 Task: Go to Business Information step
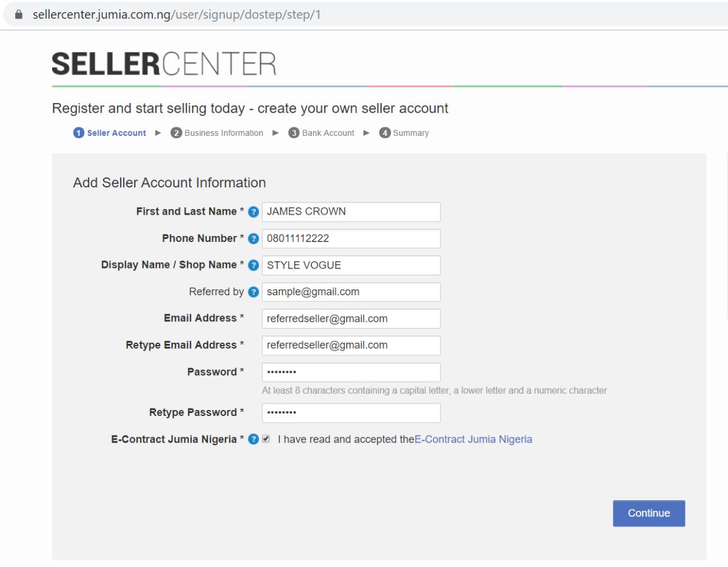[217, 133]
